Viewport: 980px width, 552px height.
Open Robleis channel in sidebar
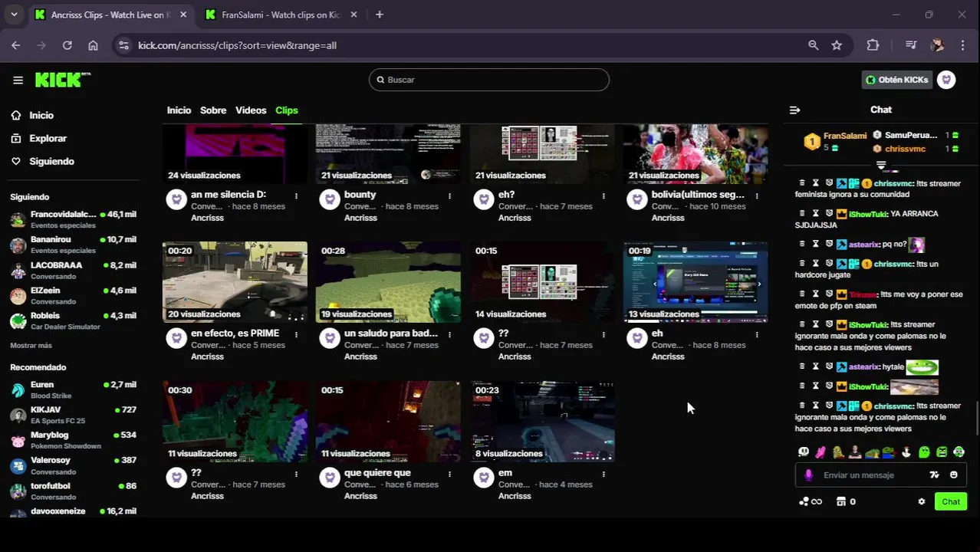tap(73, 320)
